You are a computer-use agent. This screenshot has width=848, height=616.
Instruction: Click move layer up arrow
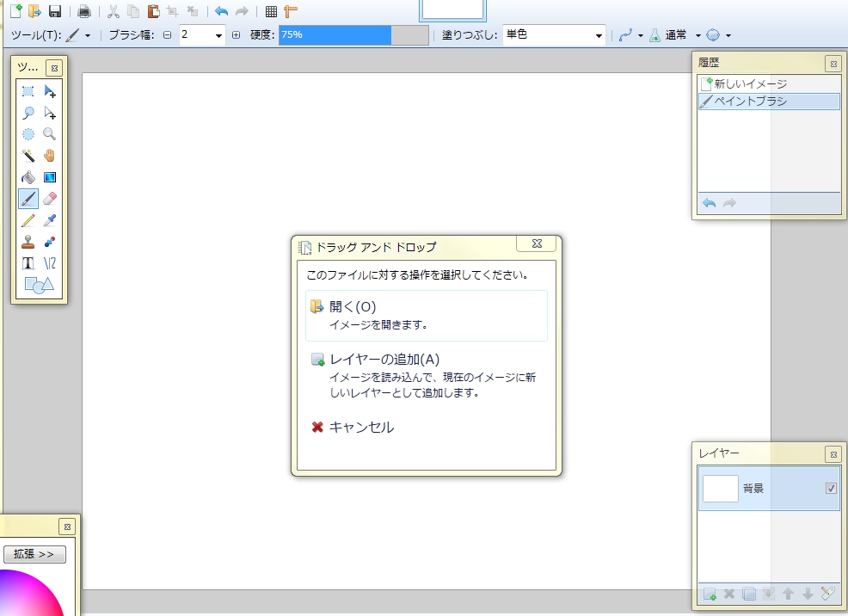pyautogui.click(x=788, y=594)
